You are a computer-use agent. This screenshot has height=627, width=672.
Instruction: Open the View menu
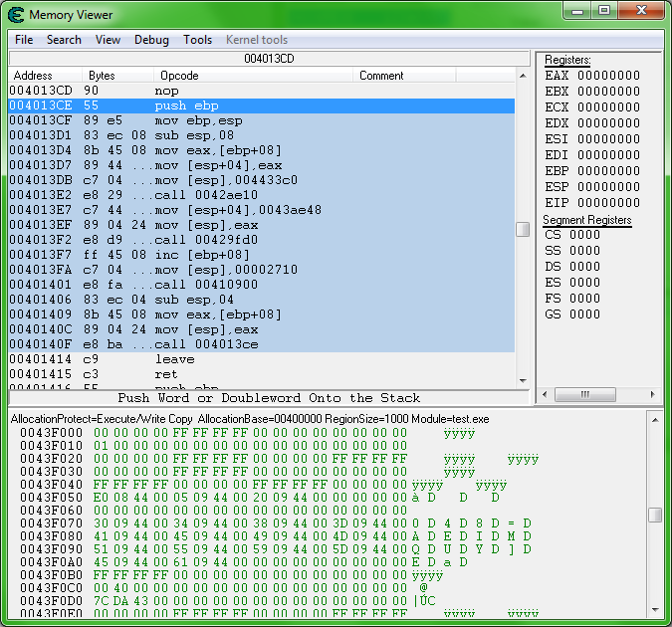tap(108, 40)
